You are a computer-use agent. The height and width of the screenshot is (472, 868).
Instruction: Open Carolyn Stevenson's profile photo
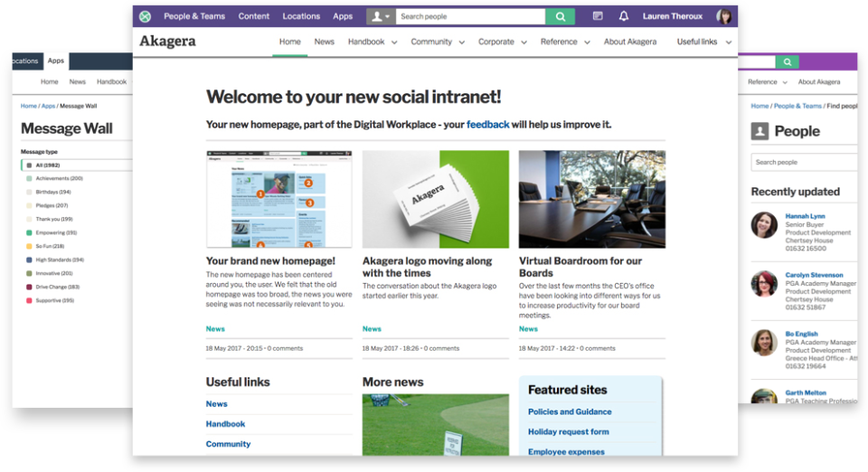click(x=764, y=284)
